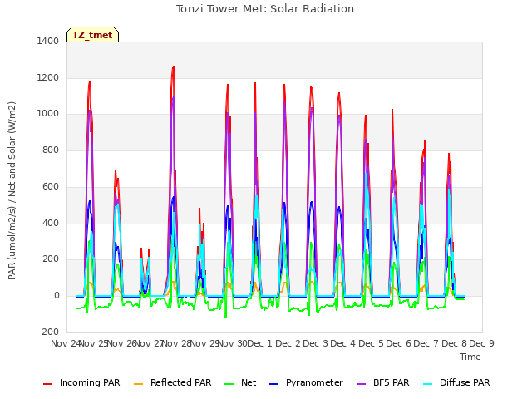The image size is (532, 399).
Task: Click the chart title Tonzi Tower Met: Solar Radiation
Action: coord(265,9)
